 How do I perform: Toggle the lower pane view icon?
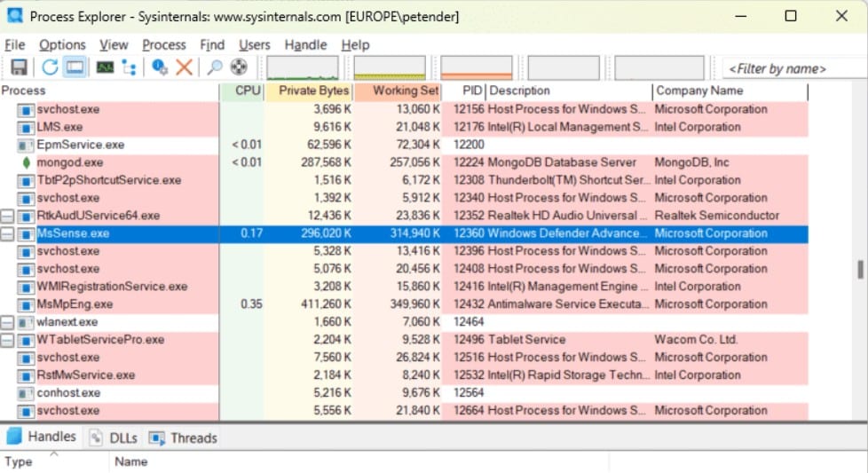click(x=75, y=67)
